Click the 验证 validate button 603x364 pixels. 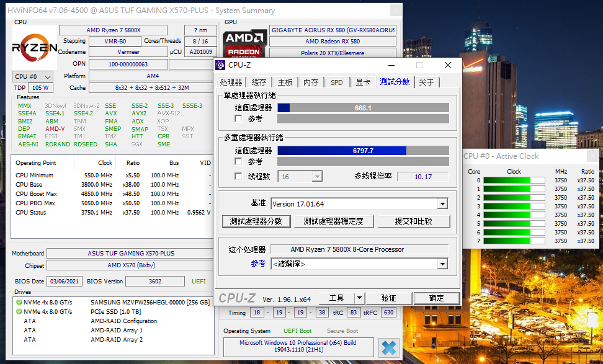click(388, 298)
